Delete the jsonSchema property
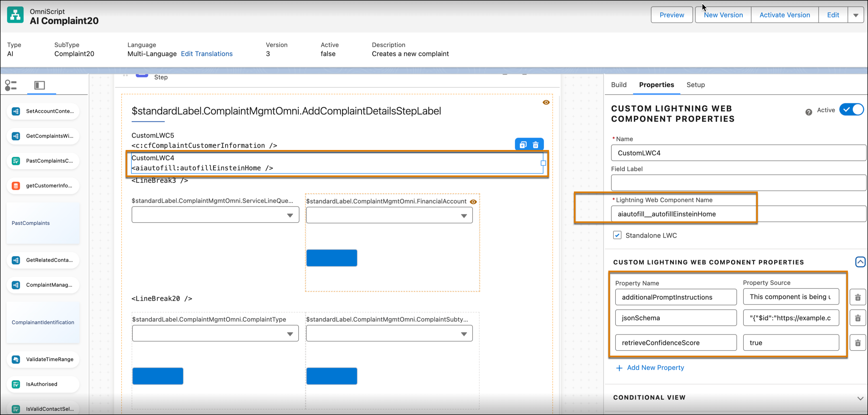 tap(858, 318)
